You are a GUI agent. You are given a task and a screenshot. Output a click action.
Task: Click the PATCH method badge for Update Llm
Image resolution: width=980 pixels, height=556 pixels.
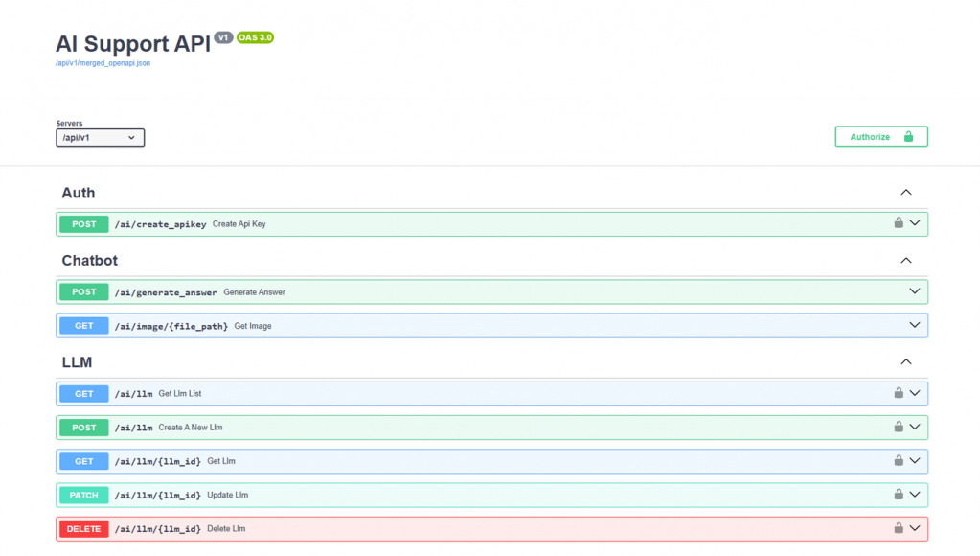click(84, 496)
